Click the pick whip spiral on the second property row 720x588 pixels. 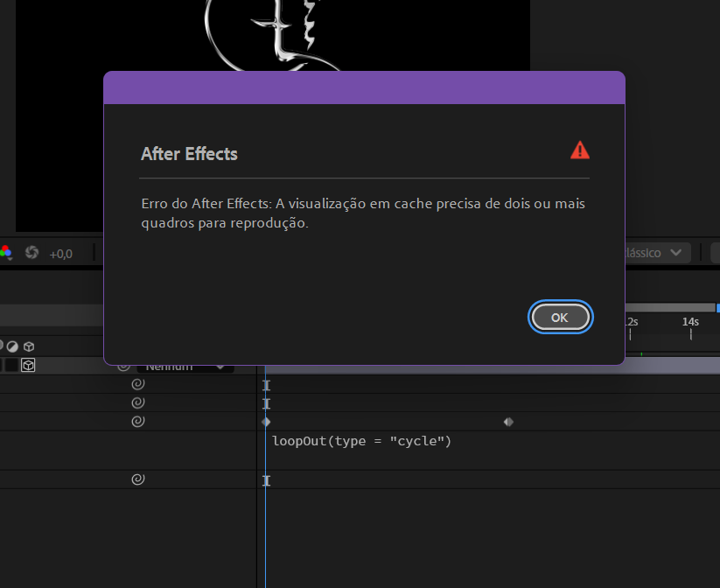coord(137,402)
